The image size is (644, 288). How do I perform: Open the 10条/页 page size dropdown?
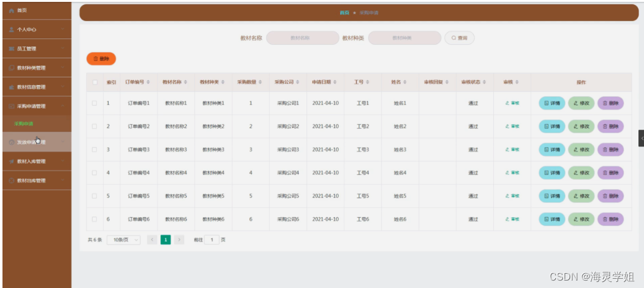123,240
